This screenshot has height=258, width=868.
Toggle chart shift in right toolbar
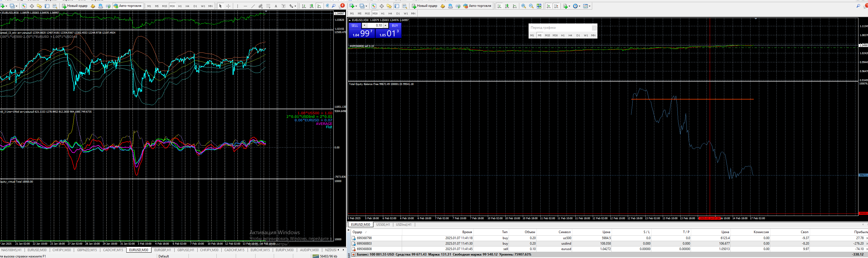[556, 6]
